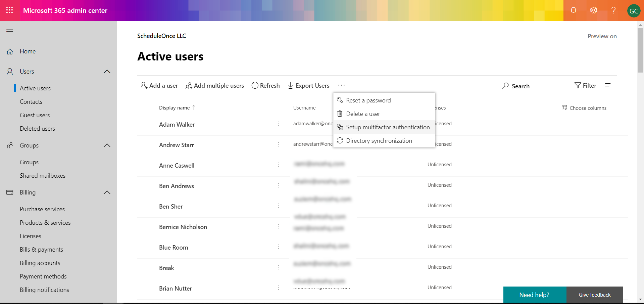The width and height of the screenshot is (644, 304).
Task: Collapse the navigation hamburger menu
Action: pos(10,32)
